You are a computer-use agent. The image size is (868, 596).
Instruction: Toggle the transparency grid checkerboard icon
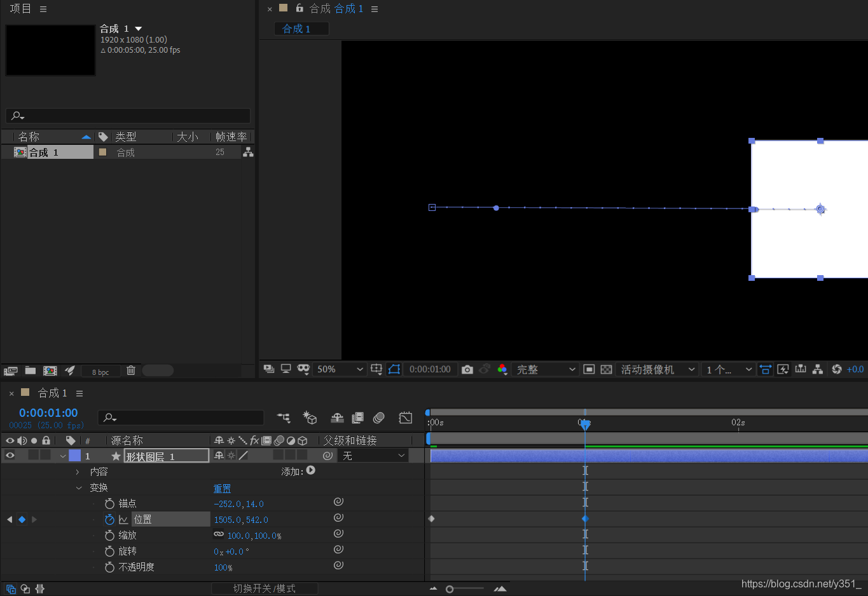606,369
